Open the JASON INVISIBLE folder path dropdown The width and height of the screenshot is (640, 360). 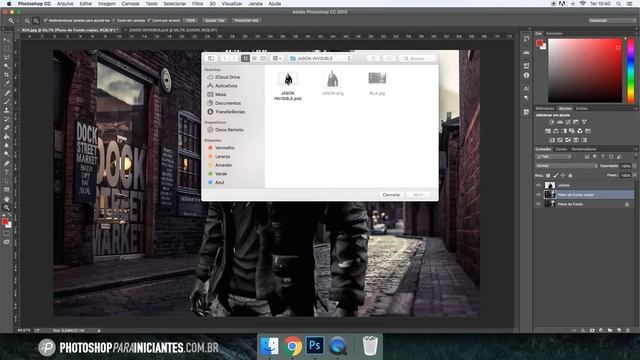coord(320,58)
